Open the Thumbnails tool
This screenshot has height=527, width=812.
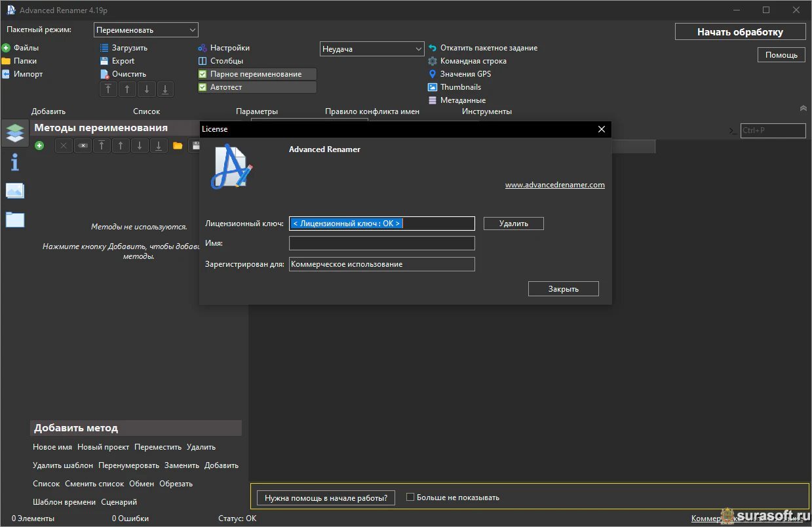460,87
